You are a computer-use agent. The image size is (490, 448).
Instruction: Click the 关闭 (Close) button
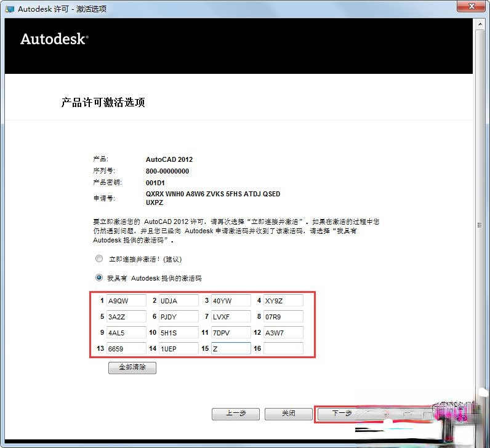(x=289, y=414)
